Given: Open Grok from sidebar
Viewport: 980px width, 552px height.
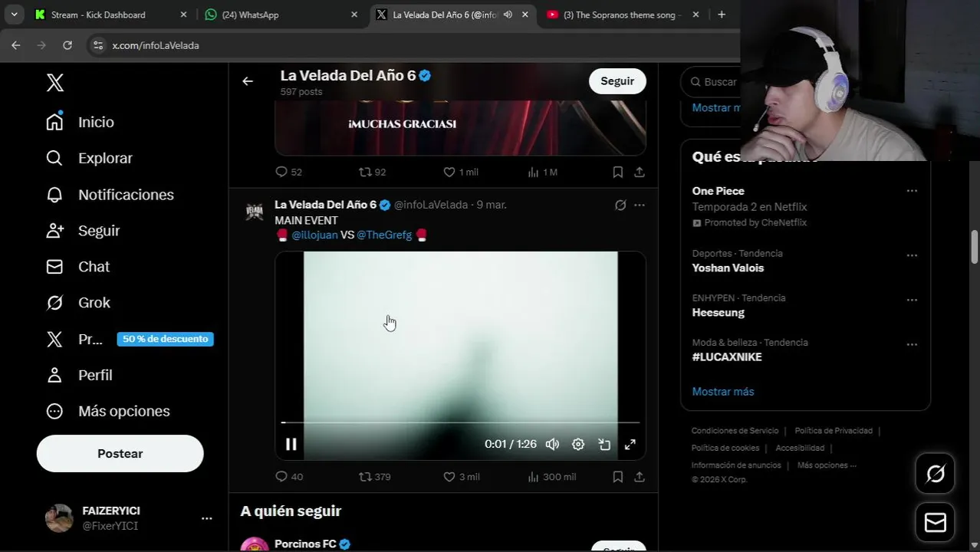Looking at the screenshot, I should [x=78, y=303].
